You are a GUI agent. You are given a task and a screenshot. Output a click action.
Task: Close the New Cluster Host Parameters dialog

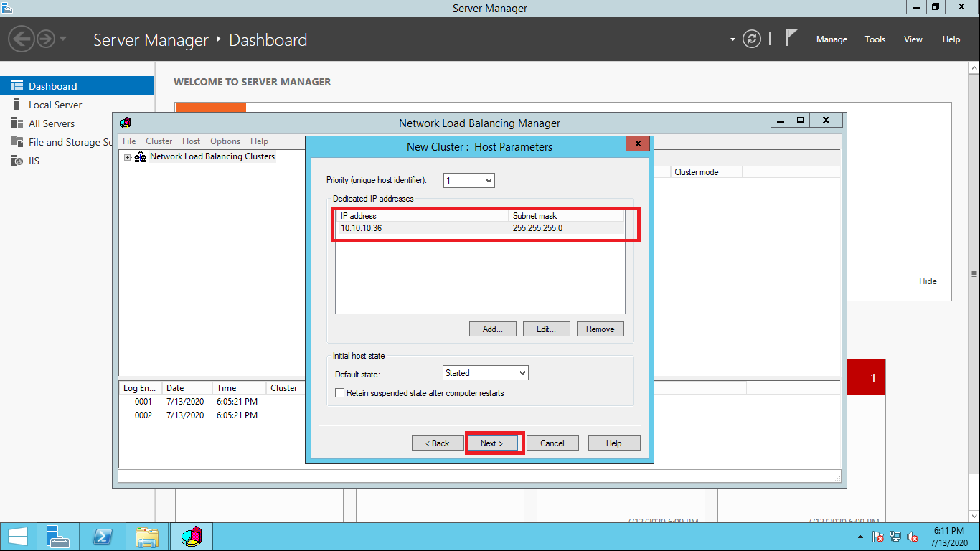point(638,143)
